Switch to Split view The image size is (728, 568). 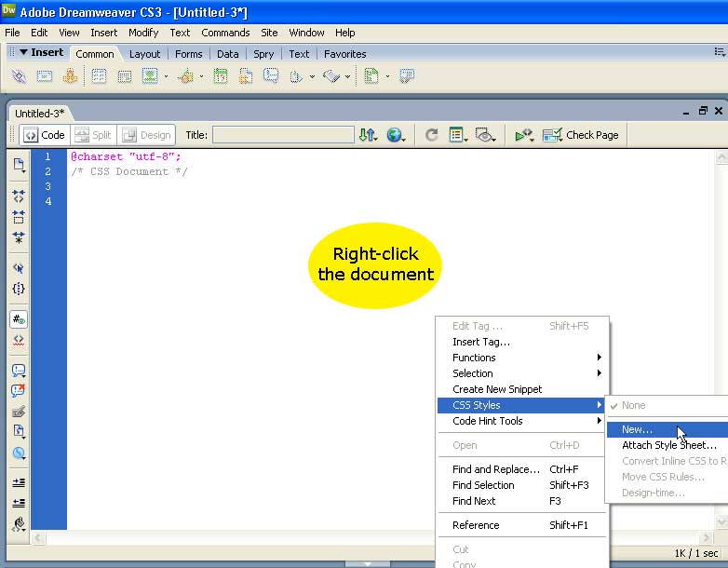pyautogui.click(x=93, y=135)
